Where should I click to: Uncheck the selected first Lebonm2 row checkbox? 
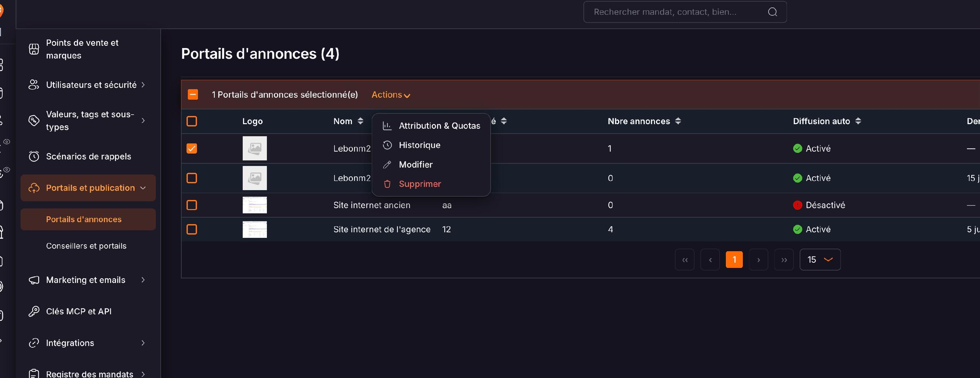tap(192, 148)
